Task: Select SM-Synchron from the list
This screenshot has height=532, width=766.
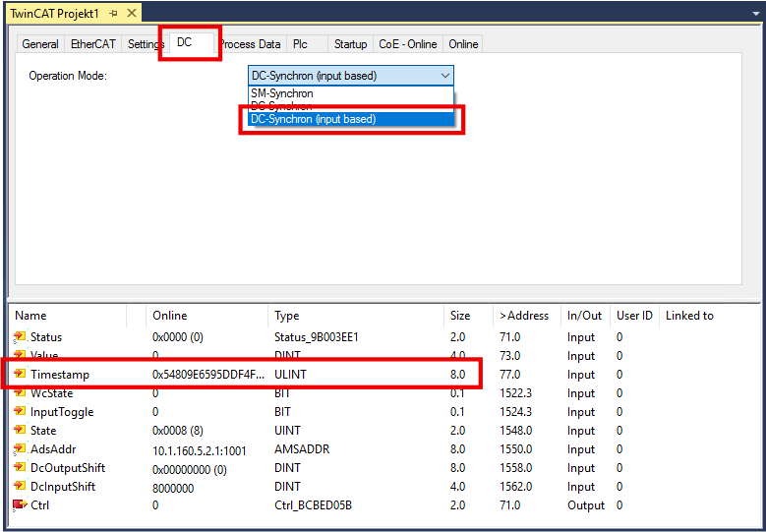Action: [282, 93]
